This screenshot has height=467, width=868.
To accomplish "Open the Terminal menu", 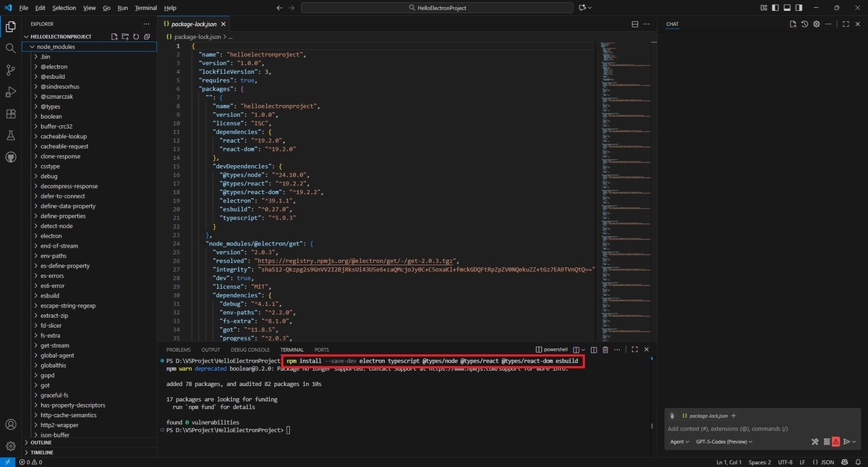I will [145, 8].
